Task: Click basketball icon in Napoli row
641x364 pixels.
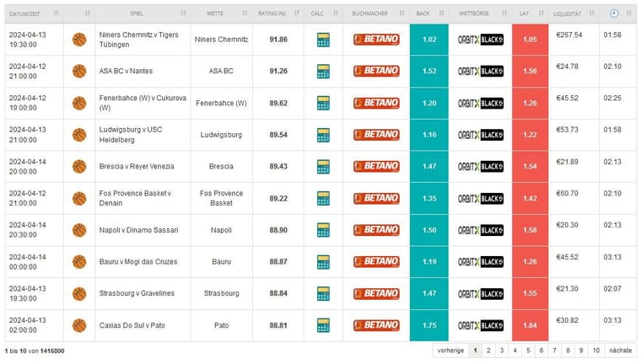Action: pyautogui.click(x=79, y=230)
